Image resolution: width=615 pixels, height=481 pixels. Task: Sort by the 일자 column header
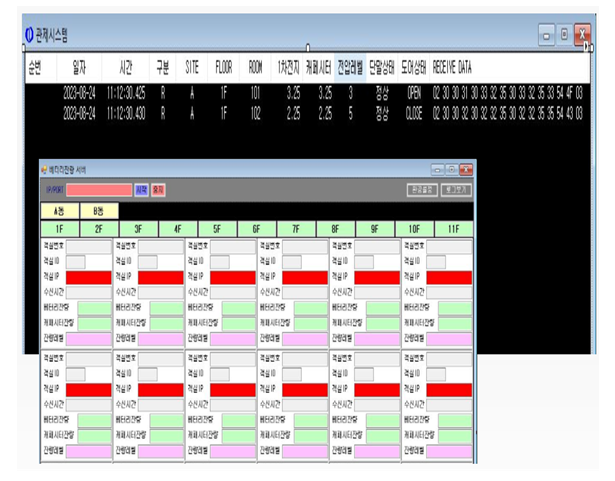(x=79, y=68)
